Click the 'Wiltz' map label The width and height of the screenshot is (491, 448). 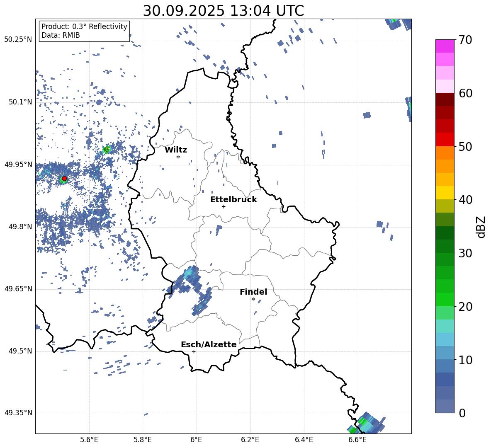click(x=176, y=150)
